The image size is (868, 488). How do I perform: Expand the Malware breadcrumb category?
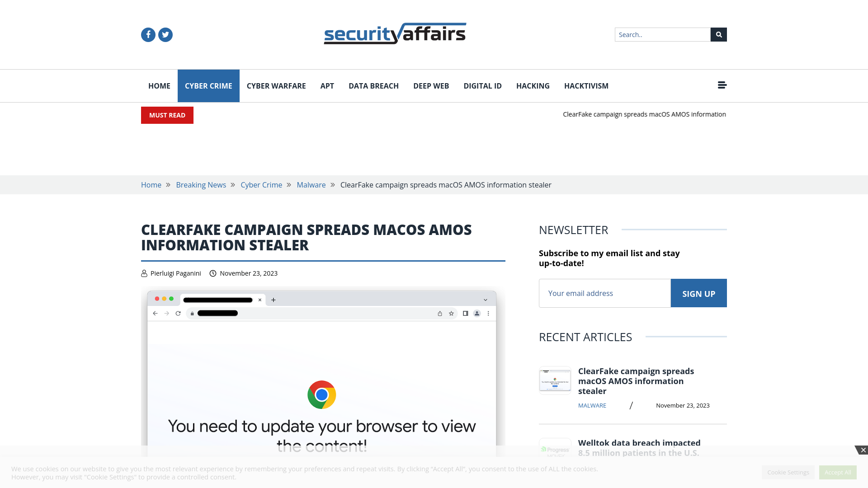click(x=311, y=185)
